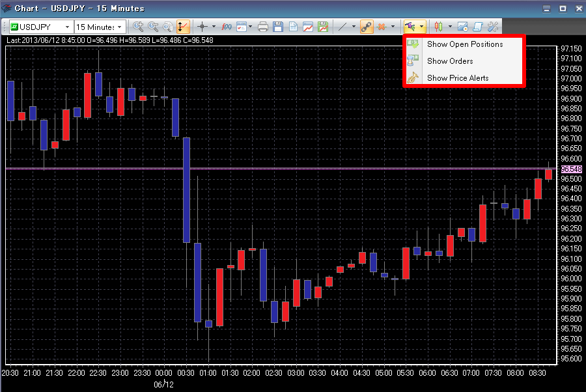
Task: Maximize the chart window
Action: click(x=563, y=8)
